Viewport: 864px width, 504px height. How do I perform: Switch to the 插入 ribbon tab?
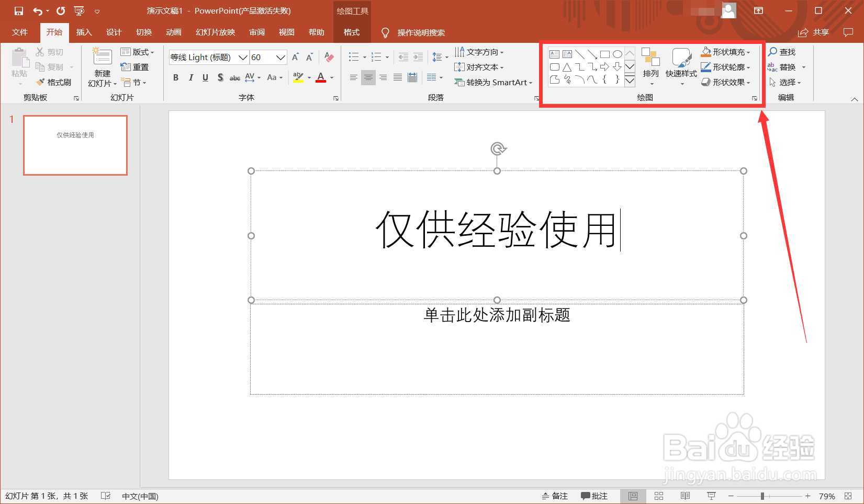point(84,32)
